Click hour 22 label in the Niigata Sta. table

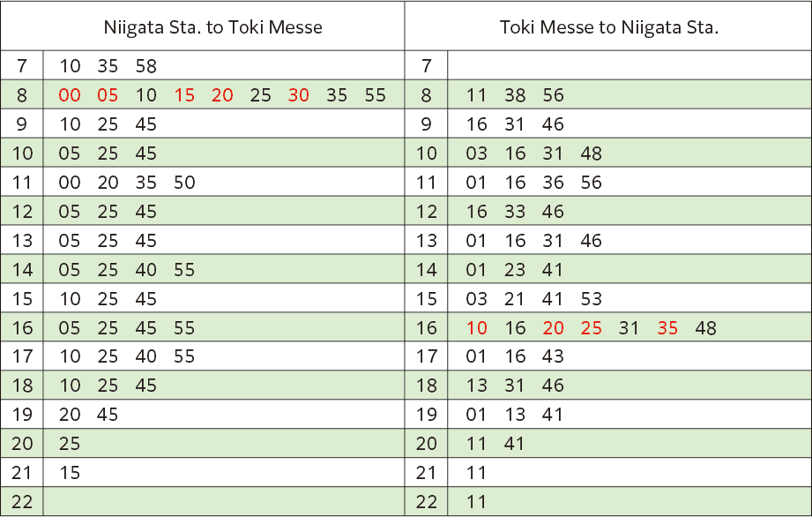22,502
